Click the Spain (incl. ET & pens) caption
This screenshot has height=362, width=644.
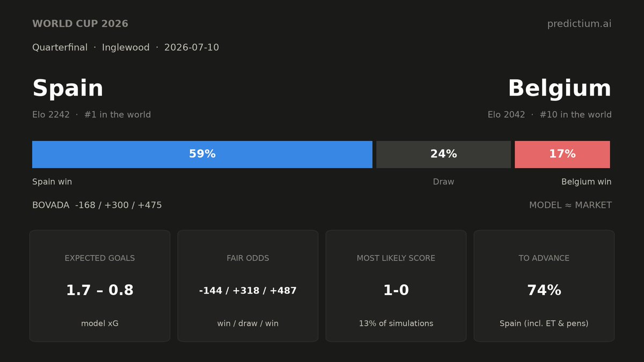pyautogui.click(x=544, y=323)
